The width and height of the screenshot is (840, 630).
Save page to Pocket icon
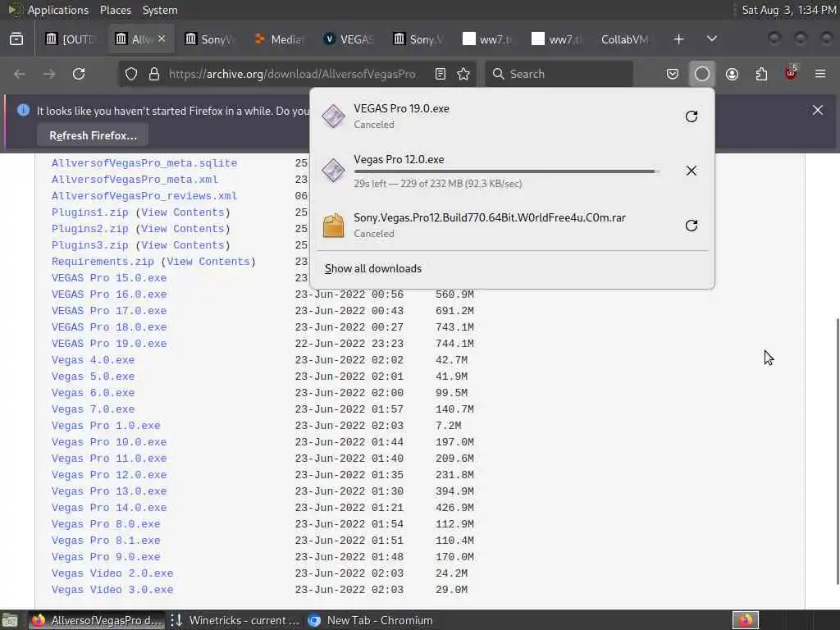[x=673, y=74]
